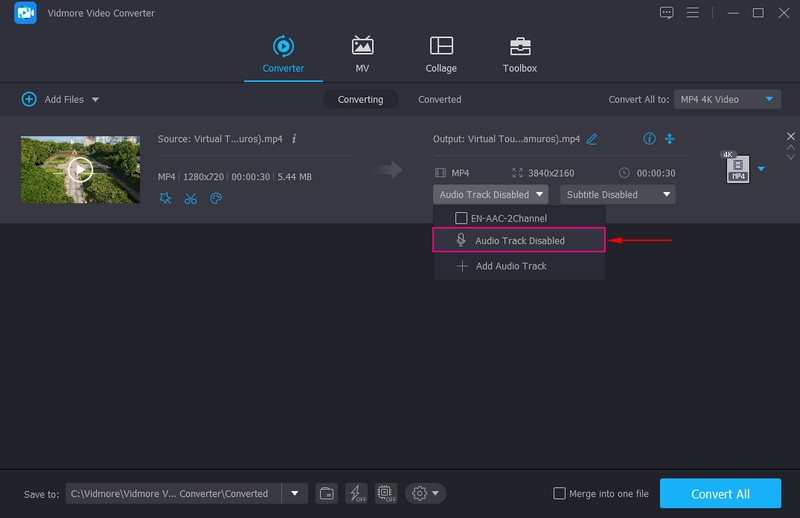Click the Enhance Video palette icon
Image resolution: width=800 pixels, height=518 pixels.
click(x=215, y=198)
